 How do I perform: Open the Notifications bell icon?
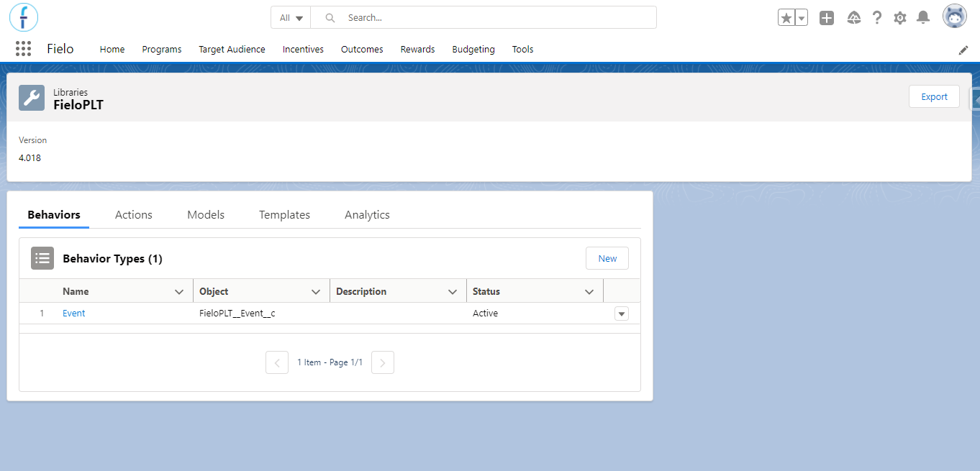(x=923, y=18)
